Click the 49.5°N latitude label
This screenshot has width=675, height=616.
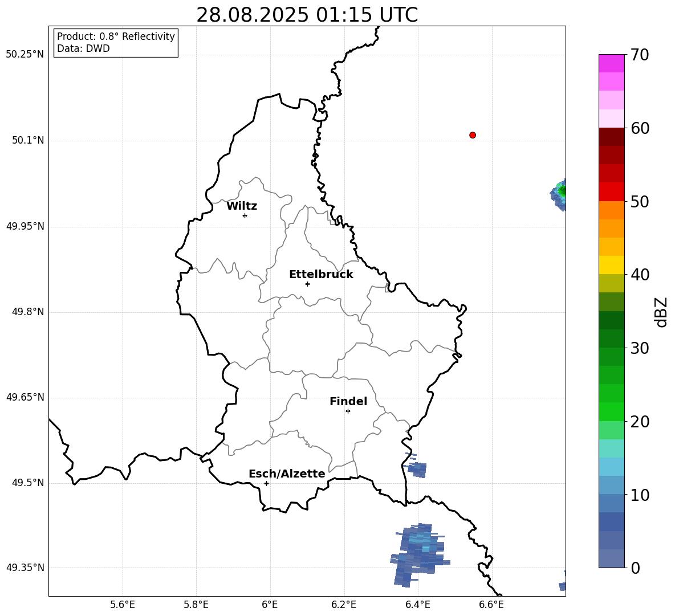pos(28,483)
